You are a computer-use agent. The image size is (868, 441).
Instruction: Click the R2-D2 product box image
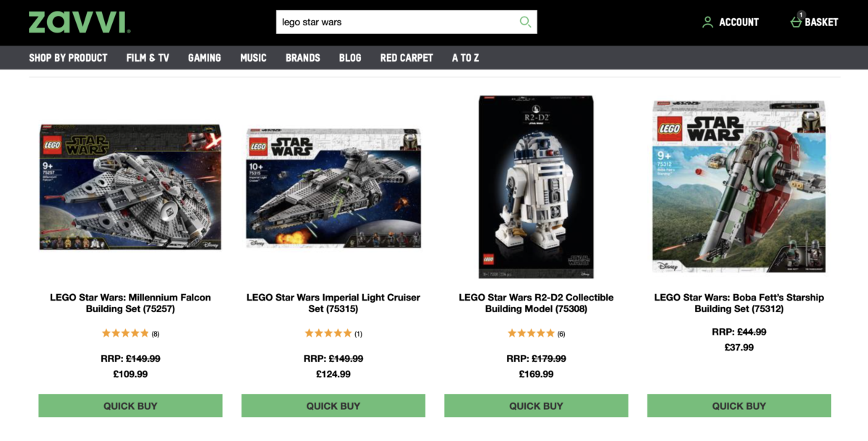click(x=536, y=187)
